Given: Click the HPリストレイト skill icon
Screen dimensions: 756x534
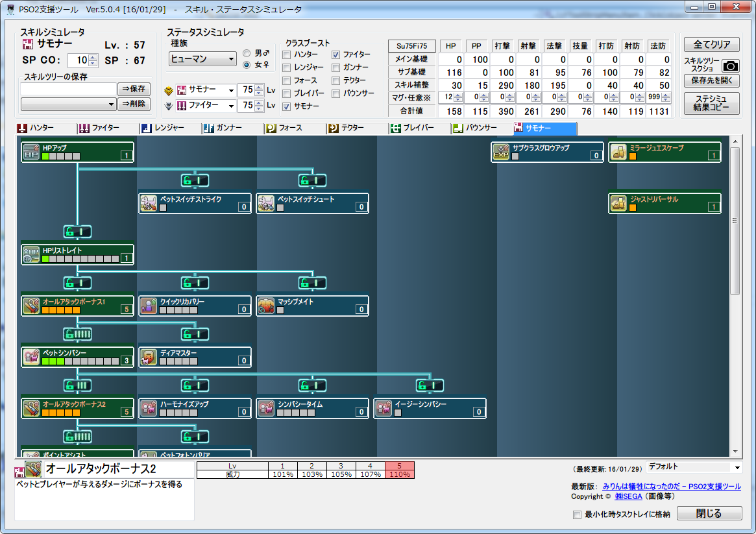Looking at the screenshot, I should (x=31, y=254).
